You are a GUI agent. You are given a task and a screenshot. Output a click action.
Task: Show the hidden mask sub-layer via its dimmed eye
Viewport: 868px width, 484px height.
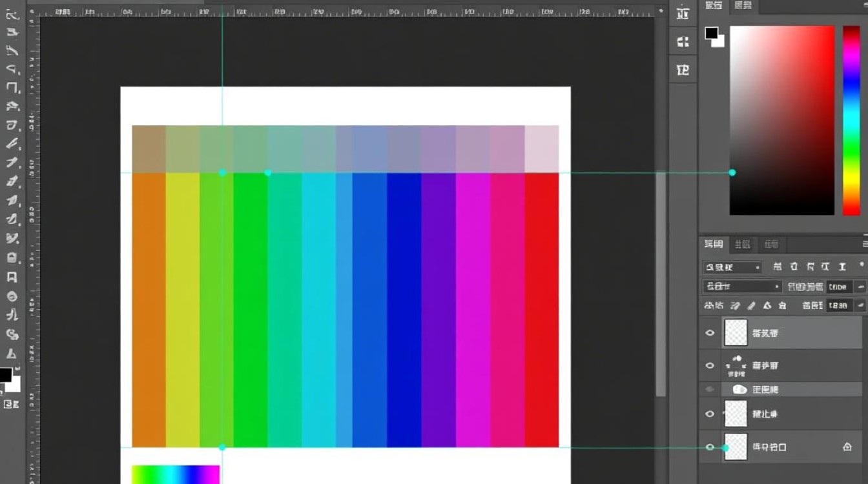pyautogui.click(x=710, y=389)
